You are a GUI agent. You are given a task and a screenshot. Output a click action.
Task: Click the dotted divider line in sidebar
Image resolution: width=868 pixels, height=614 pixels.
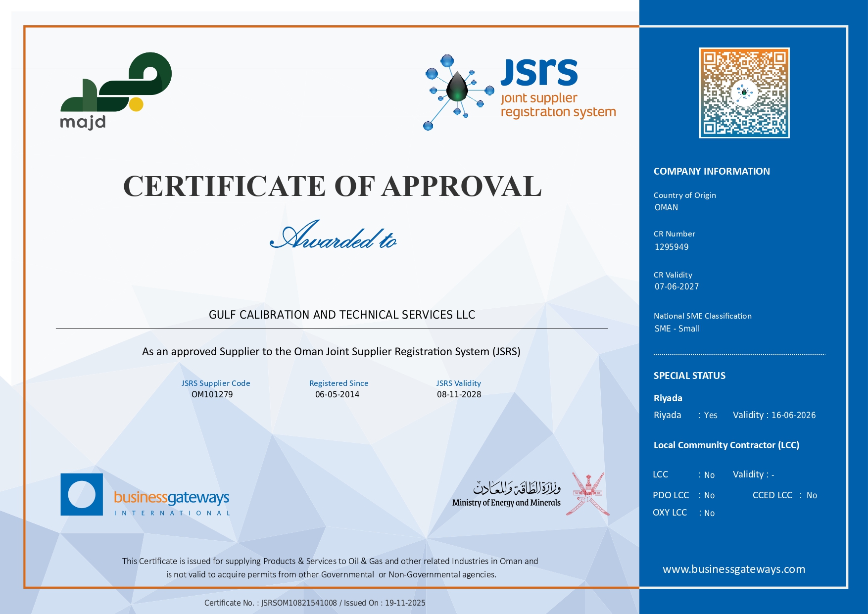[x=740, y=354]
